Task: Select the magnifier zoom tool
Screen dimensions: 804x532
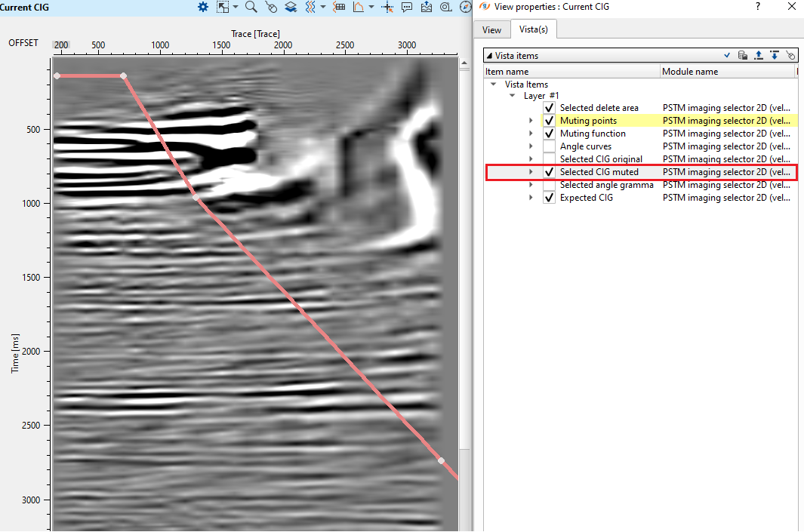Action: click(x=251, y=8)
